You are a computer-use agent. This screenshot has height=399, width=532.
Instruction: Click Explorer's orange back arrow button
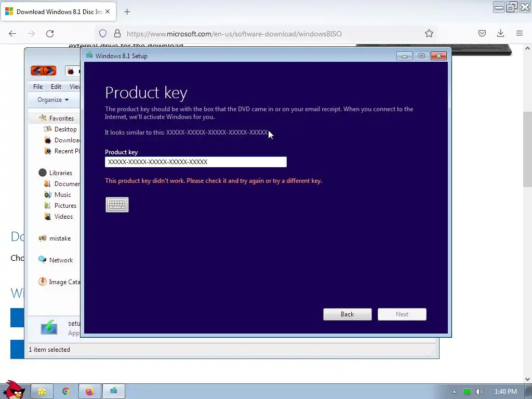click(x=37, y=71)
